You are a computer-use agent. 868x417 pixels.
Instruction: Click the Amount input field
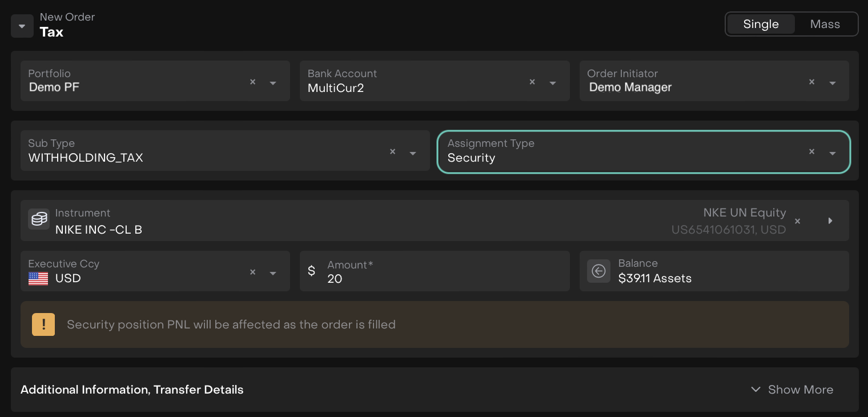point(445,278)
